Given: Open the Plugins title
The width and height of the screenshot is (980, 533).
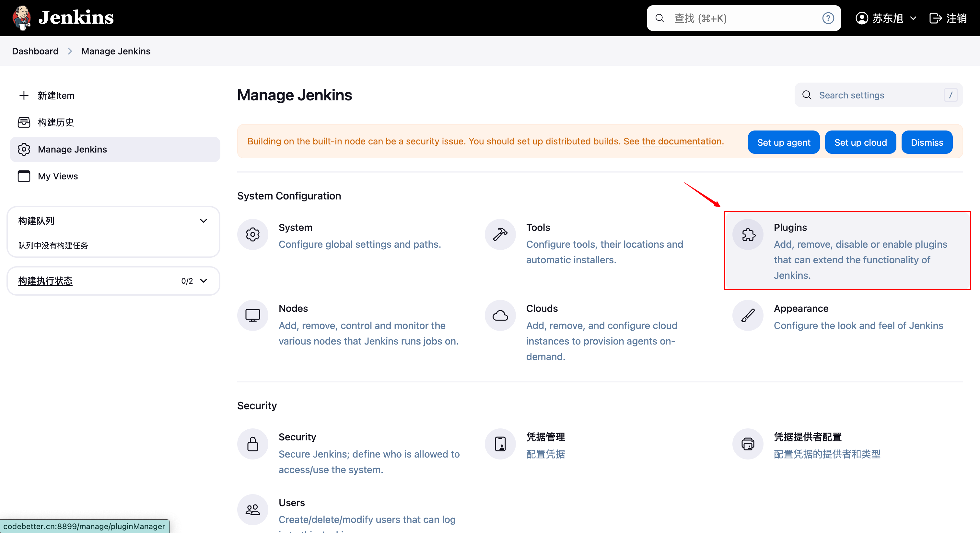Looking at the screenshot, I should click(790, 227).
